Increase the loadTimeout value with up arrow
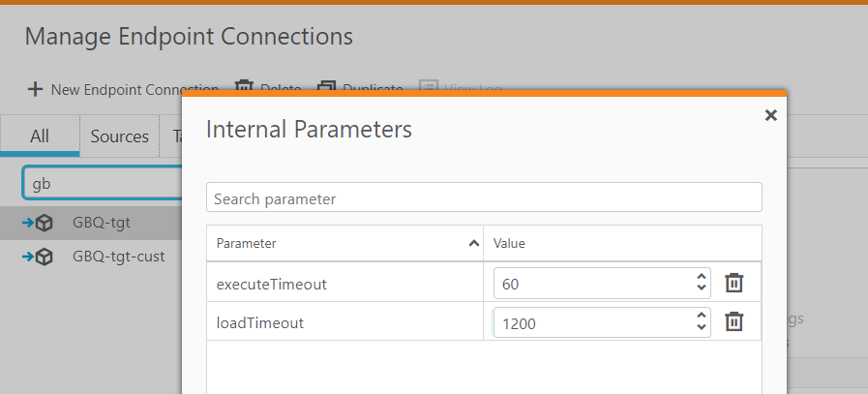Image resolution: width=868 pixels, height=394 pixels. pos(702,316)
